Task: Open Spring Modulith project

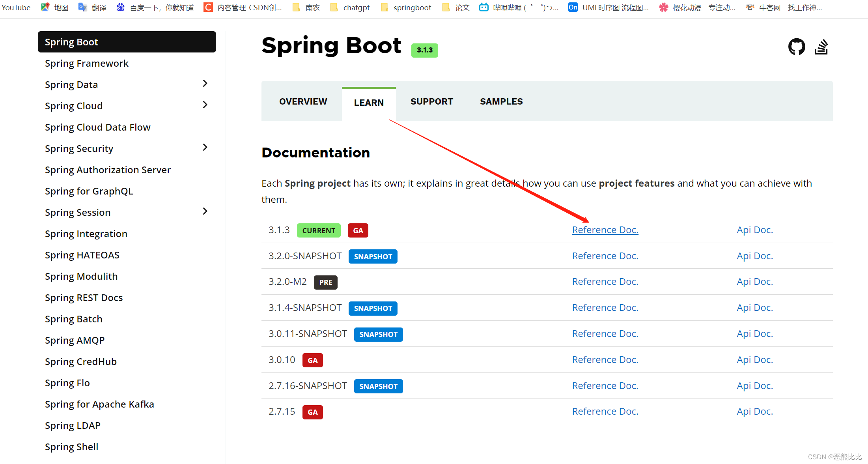Action: (81, 277)
